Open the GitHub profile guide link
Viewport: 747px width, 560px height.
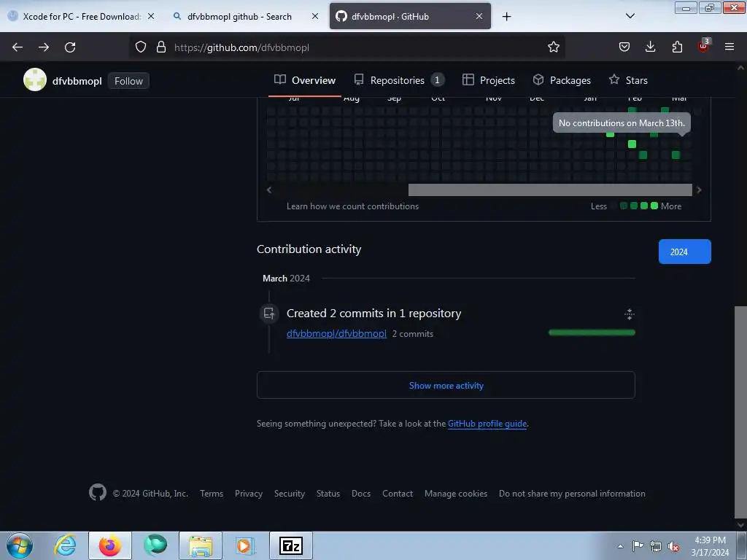487,424
